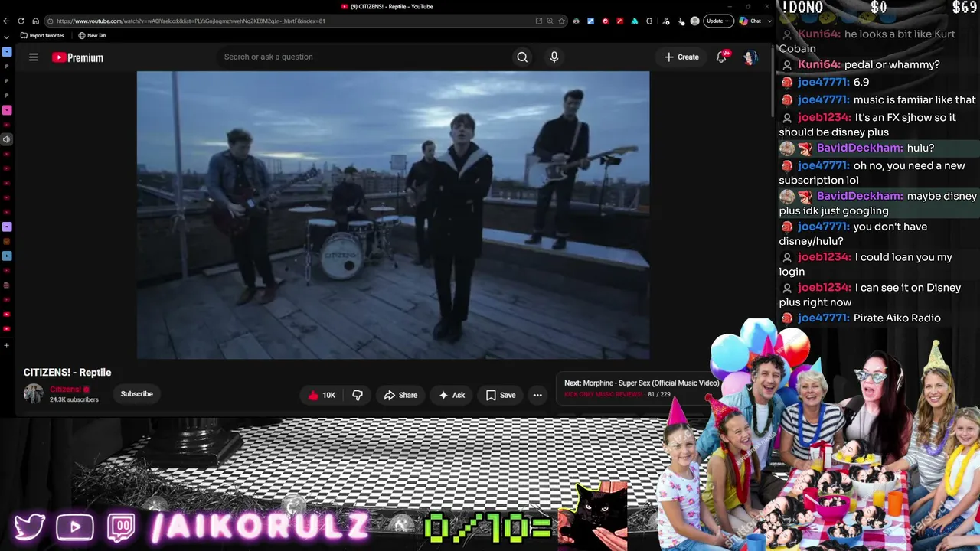This screenshot has width=980, height=551.
Task: Open the browser profile avatar
Action: point(694,21)
